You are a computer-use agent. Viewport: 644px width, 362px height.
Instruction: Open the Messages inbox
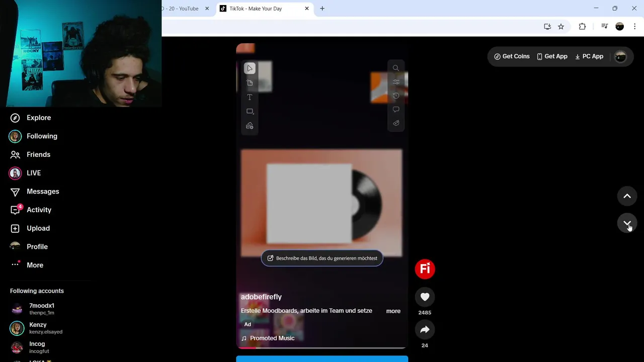(43, 192)
